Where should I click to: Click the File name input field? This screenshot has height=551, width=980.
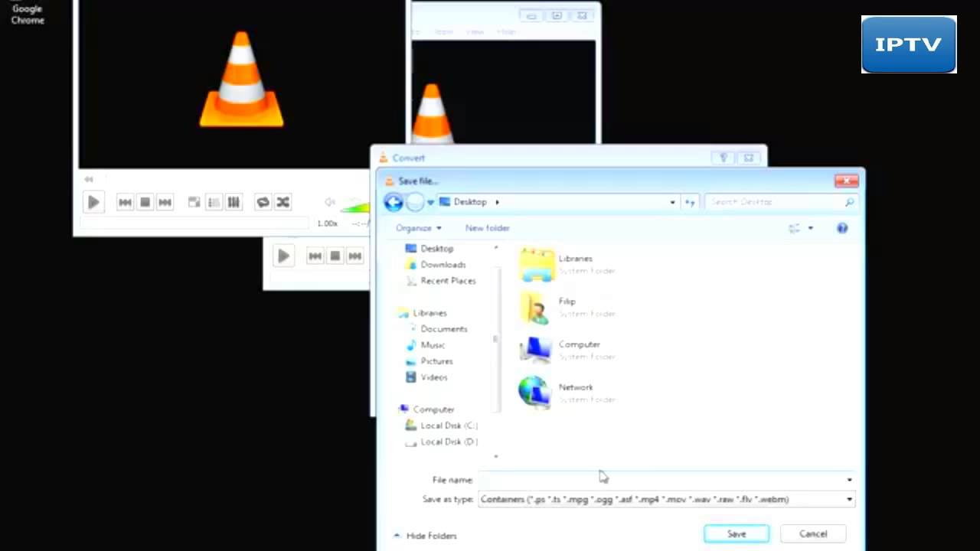[661, 480]
